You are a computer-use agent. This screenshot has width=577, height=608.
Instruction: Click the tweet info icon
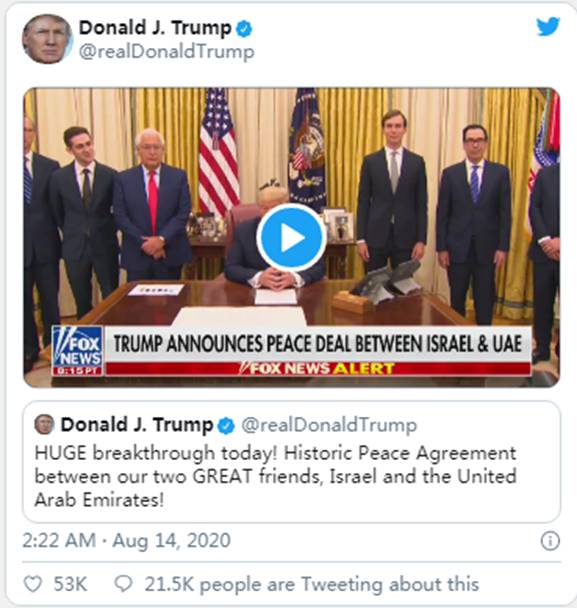[x=550, y=541]
